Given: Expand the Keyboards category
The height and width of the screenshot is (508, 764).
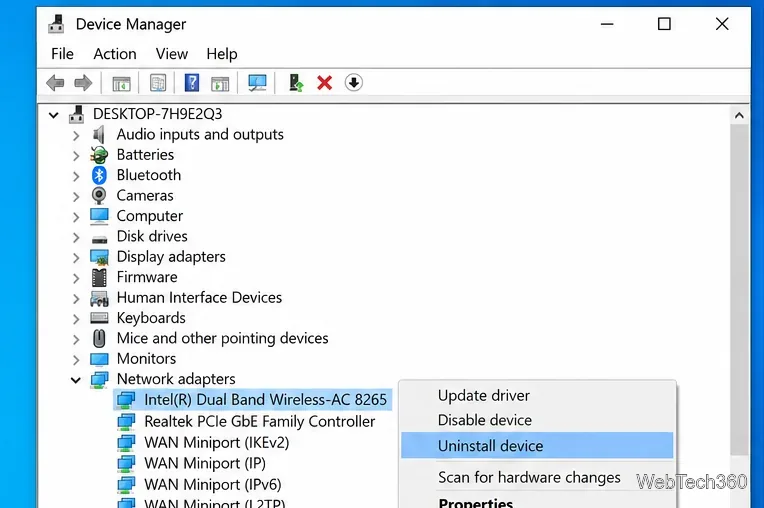Looking at the screenshot, I should pos(76,319).
